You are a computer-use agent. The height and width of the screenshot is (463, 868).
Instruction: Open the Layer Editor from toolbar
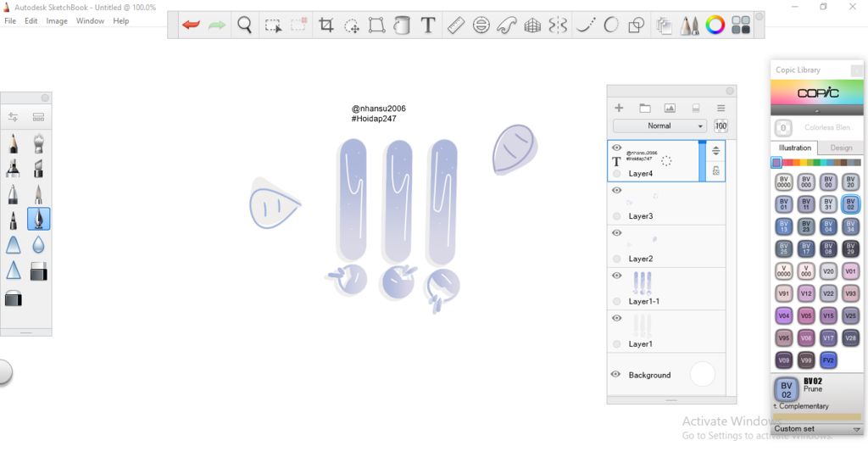click(x=664, y=25)
